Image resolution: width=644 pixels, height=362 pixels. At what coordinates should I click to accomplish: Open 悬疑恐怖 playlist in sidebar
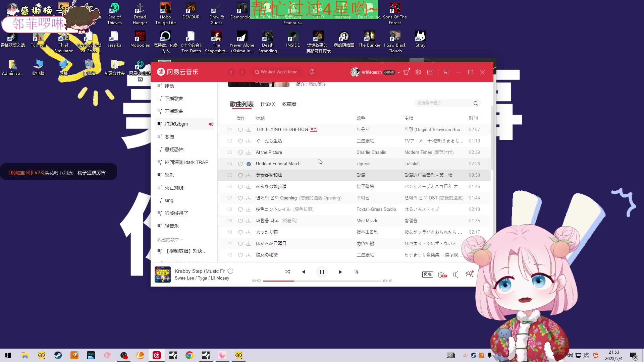184,149
